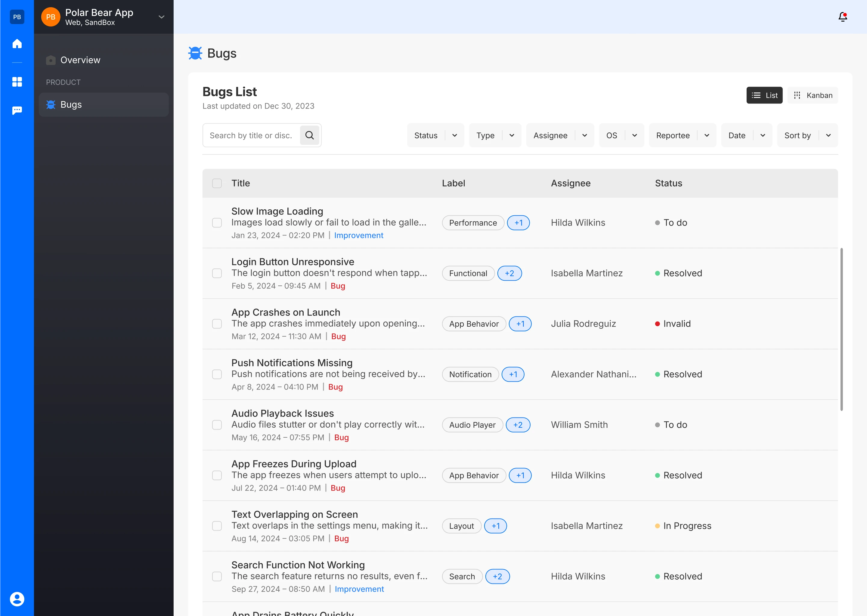Open the user profile avatar icon
867x616 pixels.
tap(17, 599)
